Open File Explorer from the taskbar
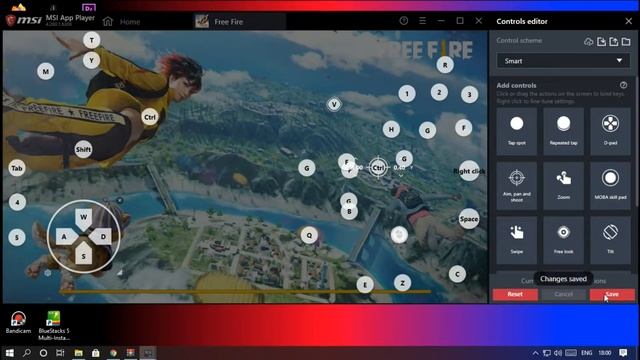This screenshot has width=640, height=360. pos(78,353)
